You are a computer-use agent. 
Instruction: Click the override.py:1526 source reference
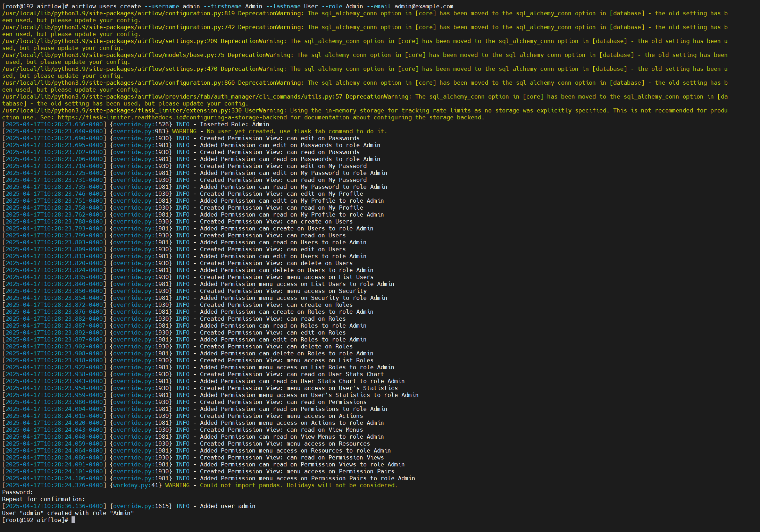coord(141,124)
